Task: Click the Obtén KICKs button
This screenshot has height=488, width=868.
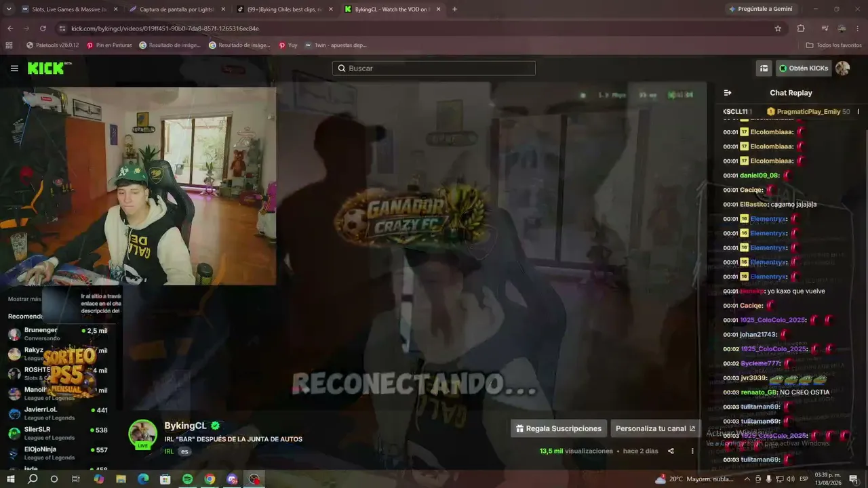Action: [804, 68]
